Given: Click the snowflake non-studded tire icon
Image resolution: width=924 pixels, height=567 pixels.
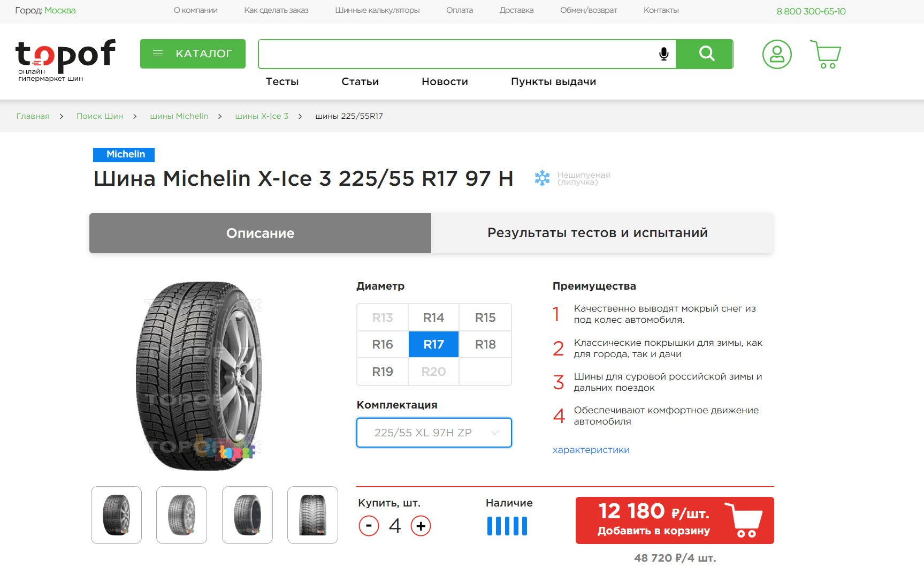Looking at the screenshot, I should [542, 178].
